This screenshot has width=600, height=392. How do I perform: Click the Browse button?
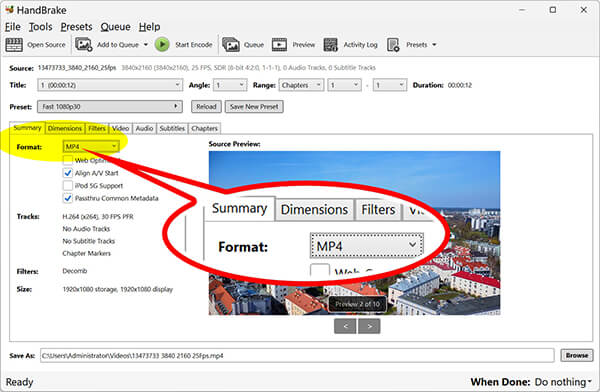tap(577, 356)
